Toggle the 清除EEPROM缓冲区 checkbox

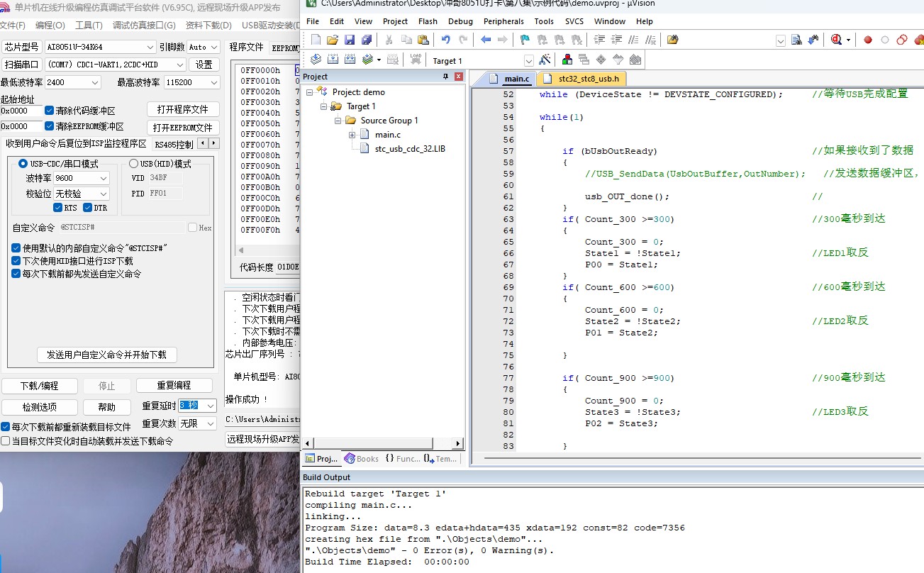[49, 126]
